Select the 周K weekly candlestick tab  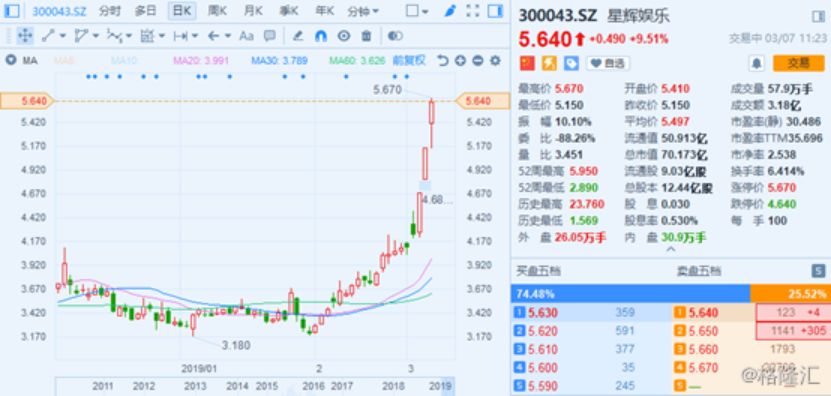pyautogui.click(x=217, y=11)
